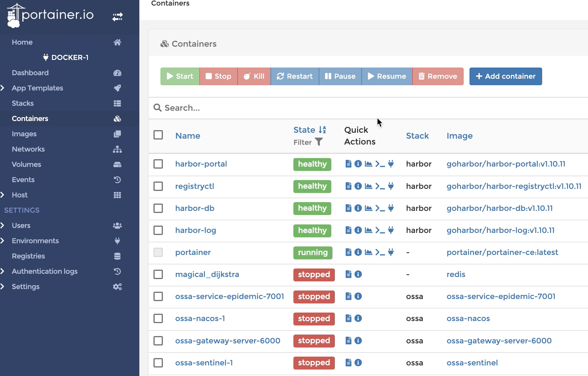Image resolution: width=588 pixels, height=376 pixels.
Task: Check the ossa-nacos-1 row checkbox
Action: coord(158,318)
